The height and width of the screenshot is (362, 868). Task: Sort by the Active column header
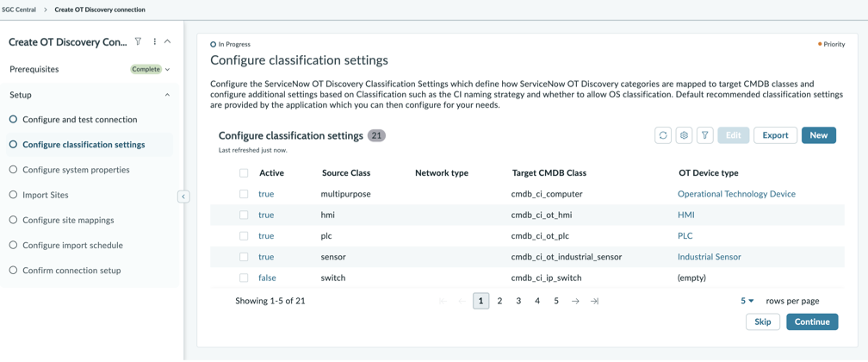point(271,173)
